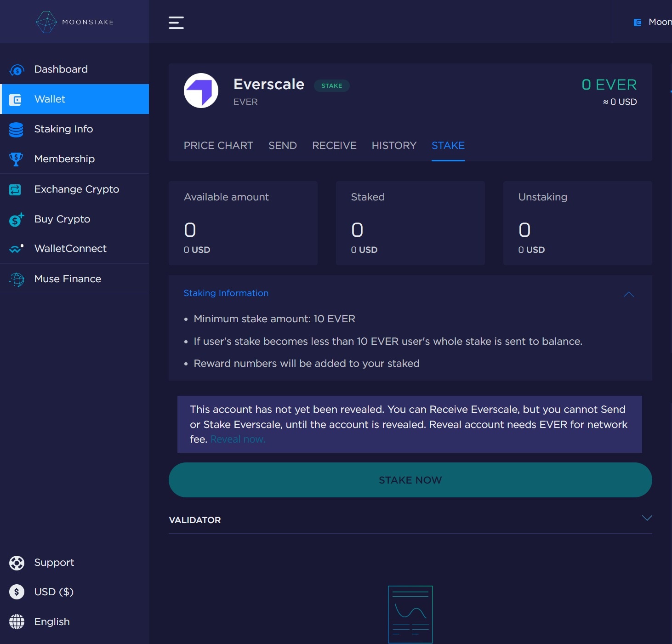Open the History tab
Image resolution: width=672 pixels, height=644 pixels.
click(x=394, y=146)
